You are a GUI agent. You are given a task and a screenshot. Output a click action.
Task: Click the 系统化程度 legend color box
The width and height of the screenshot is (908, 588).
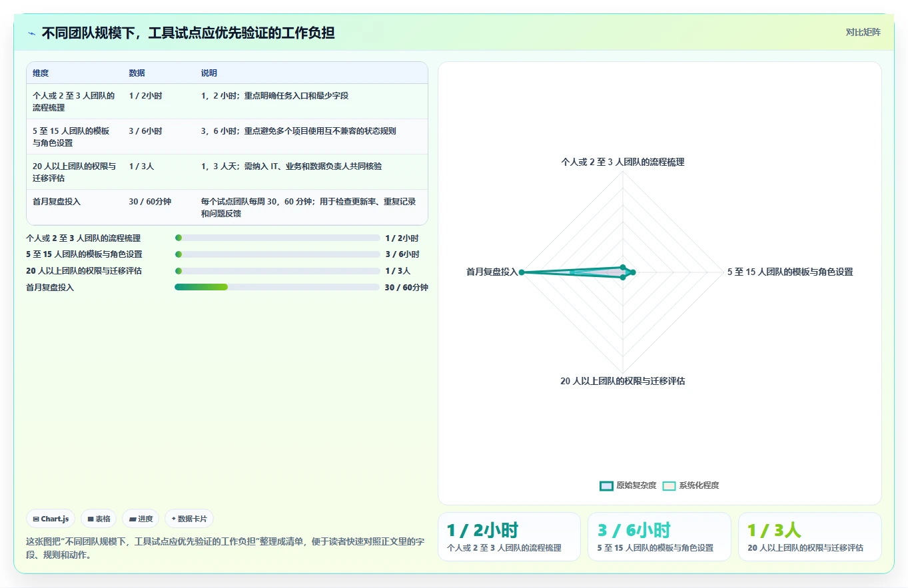[669, 485]
